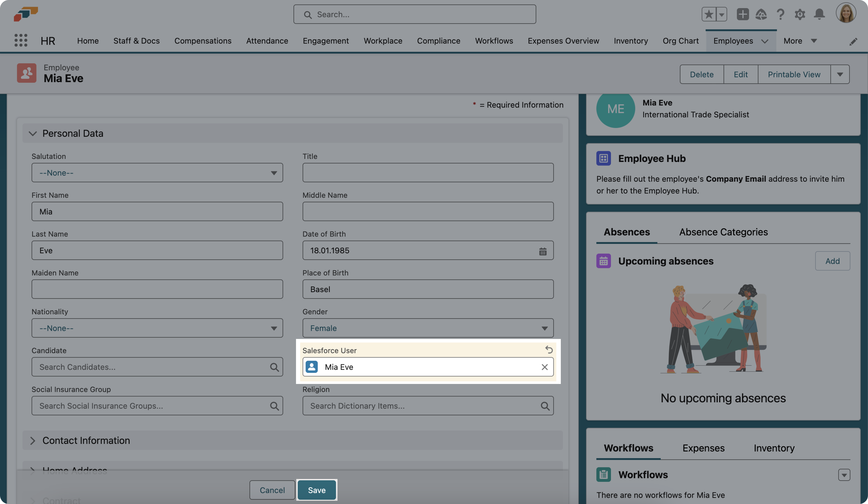868x504 pixels.
Task: Open the Help question mark icon
Action: pyautogui.click(x=780, y=14)
